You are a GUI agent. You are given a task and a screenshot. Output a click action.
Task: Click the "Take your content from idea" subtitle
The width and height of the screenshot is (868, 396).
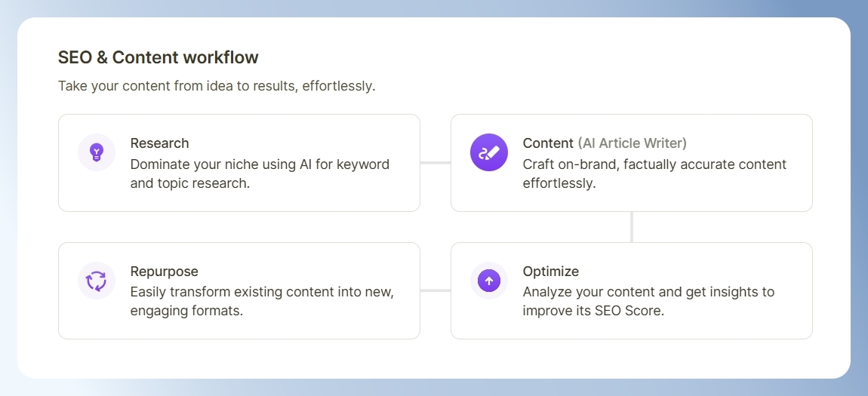pos(217,86)
